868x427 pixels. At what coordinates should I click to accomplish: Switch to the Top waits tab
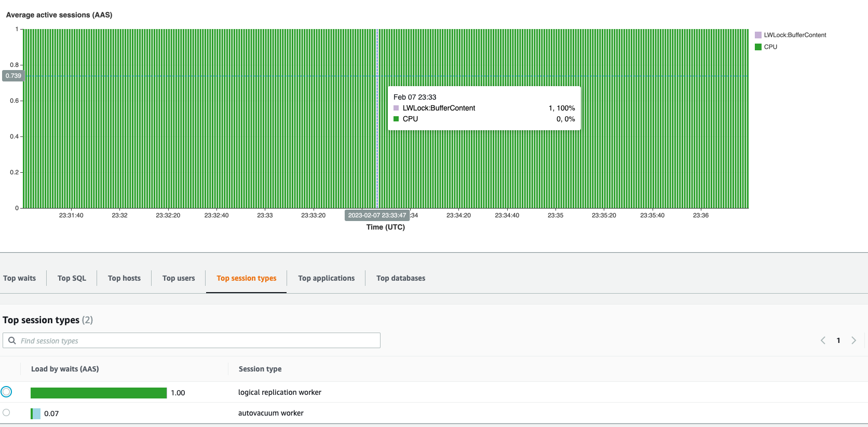pyautogui.click(x=20, y=278)
